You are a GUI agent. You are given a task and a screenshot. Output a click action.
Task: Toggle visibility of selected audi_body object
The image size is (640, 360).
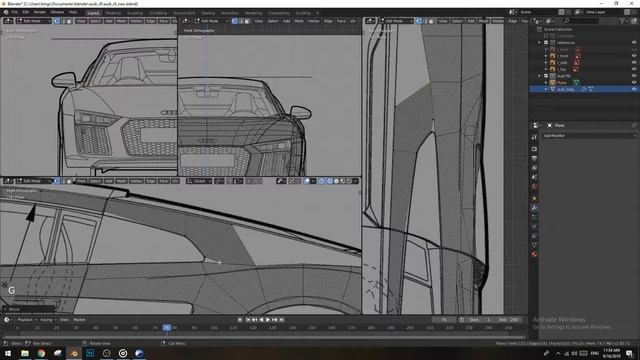[634, 89]
